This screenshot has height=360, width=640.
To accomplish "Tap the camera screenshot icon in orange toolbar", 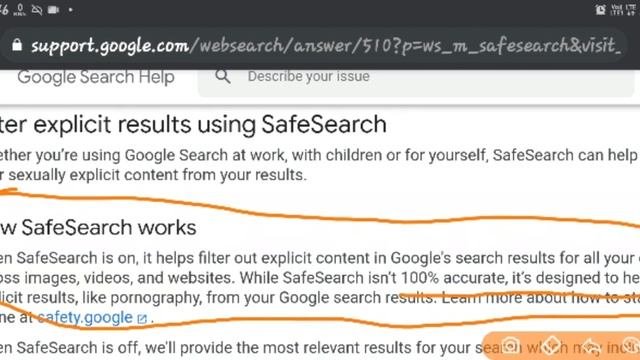I will pyautogui.click(x=510, y=346).
